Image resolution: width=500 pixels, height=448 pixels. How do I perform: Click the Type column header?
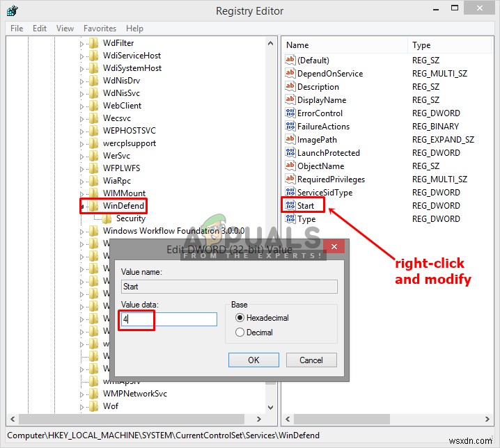(450, 45)
